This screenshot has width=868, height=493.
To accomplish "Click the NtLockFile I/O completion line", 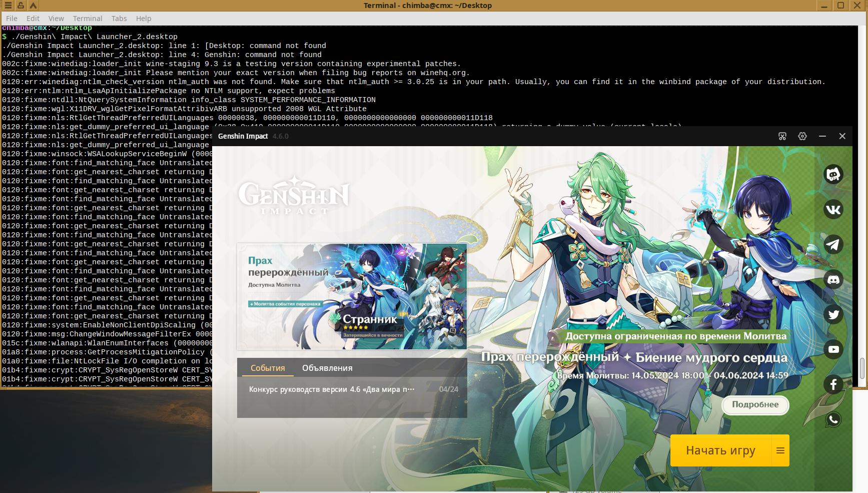I will click(107, 361).
